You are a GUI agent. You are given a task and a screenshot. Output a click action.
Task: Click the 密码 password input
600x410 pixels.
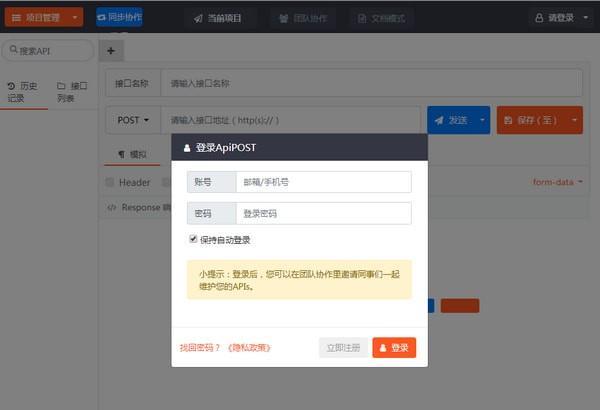click(x=324, y=213)
